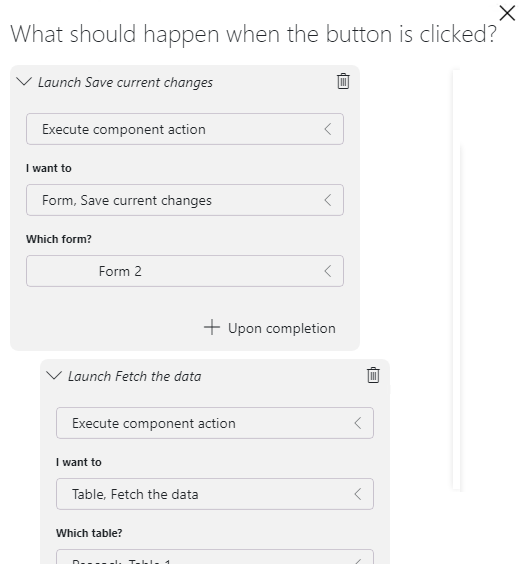Open the partially visible Which table dropdown
This screenshot has width=519, height=566.
tap(215, 557)
